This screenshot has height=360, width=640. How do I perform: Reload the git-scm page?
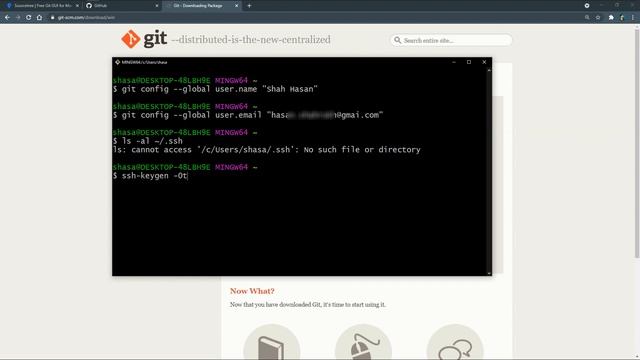coord(29,18)
